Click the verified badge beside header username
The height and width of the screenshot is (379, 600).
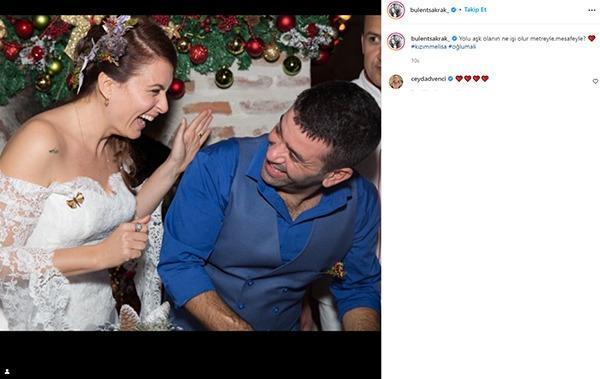(x=453, y=10)
